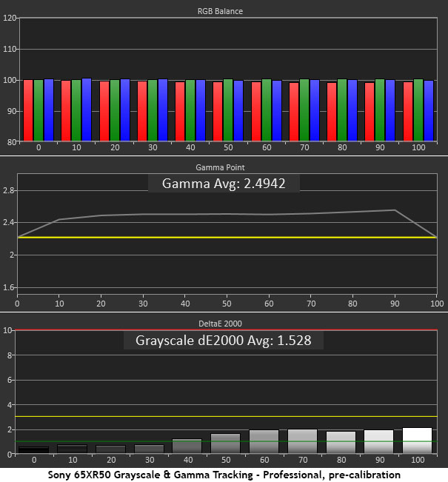Click the red bar at 100 in RGB Balance
The image size is (448, 482).
(408, 112)
